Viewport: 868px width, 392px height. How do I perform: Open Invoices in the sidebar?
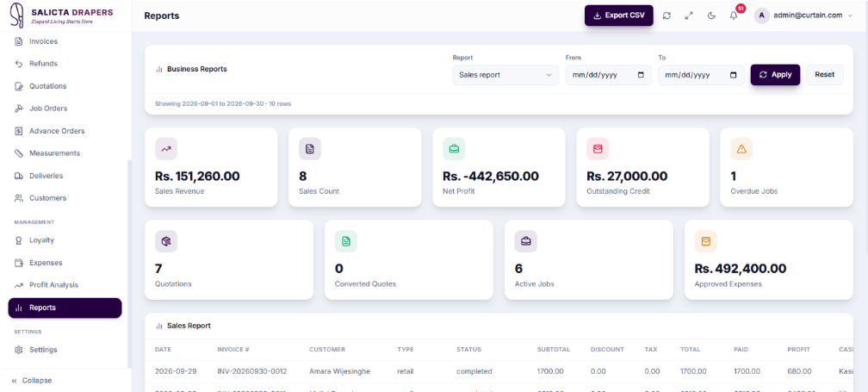pos(65,41)
